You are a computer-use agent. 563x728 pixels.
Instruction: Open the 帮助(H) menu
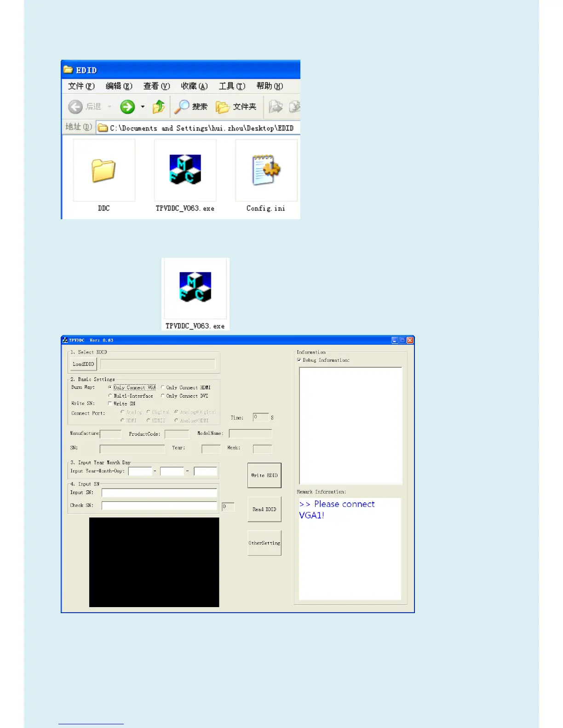270,86
